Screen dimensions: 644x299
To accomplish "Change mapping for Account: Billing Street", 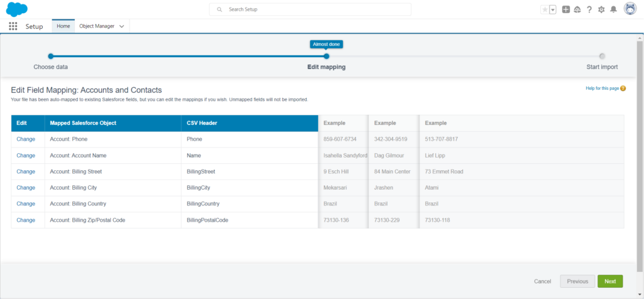I will [x=26, y=171].
